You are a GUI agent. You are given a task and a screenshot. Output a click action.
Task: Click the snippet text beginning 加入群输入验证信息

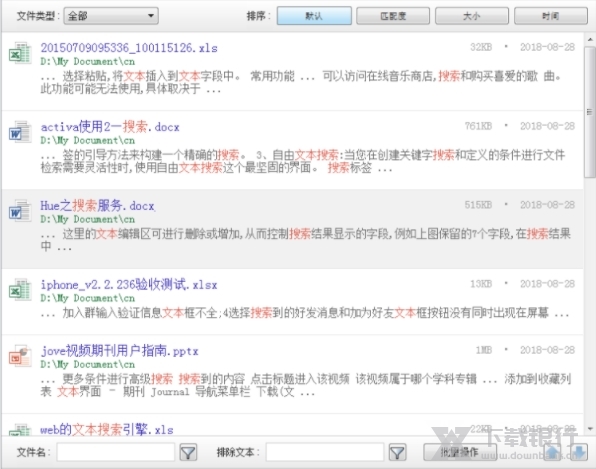305,313
